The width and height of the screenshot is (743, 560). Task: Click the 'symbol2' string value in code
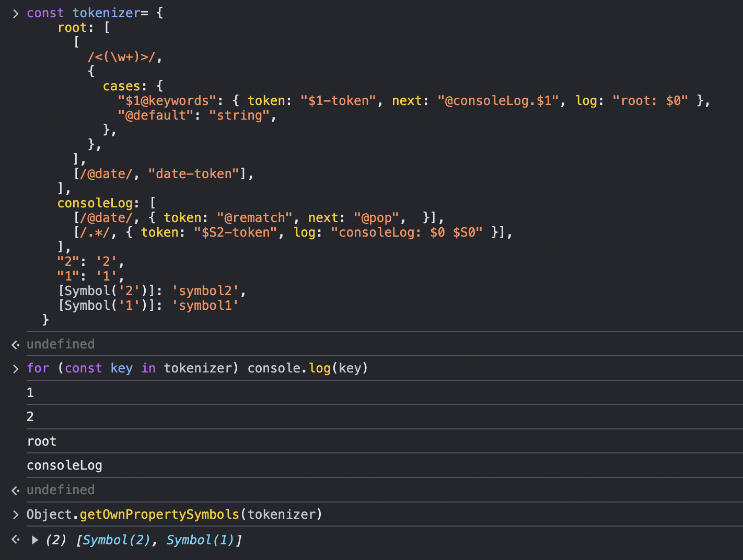tap(205, 291)
